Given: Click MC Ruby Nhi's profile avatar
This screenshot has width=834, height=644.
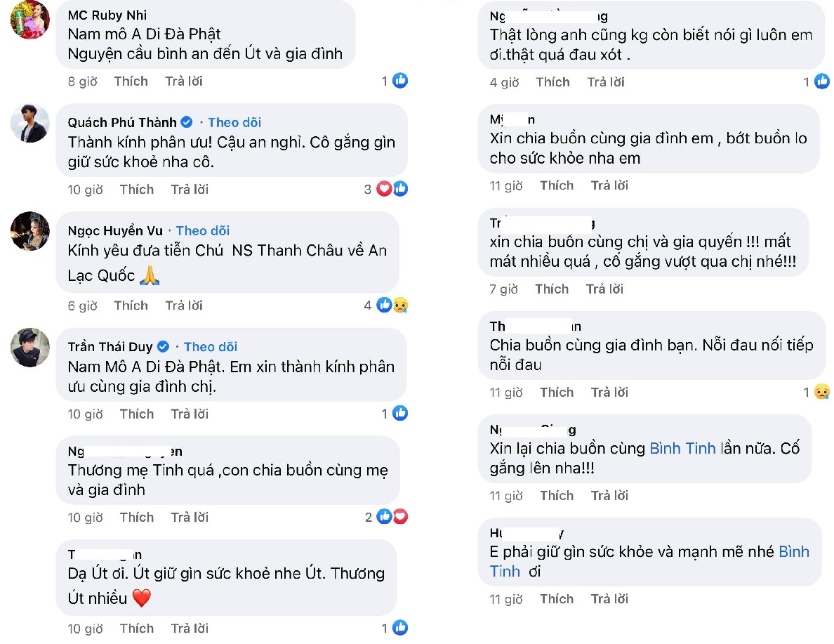Looking at the screenshot, I should [29, 20].
